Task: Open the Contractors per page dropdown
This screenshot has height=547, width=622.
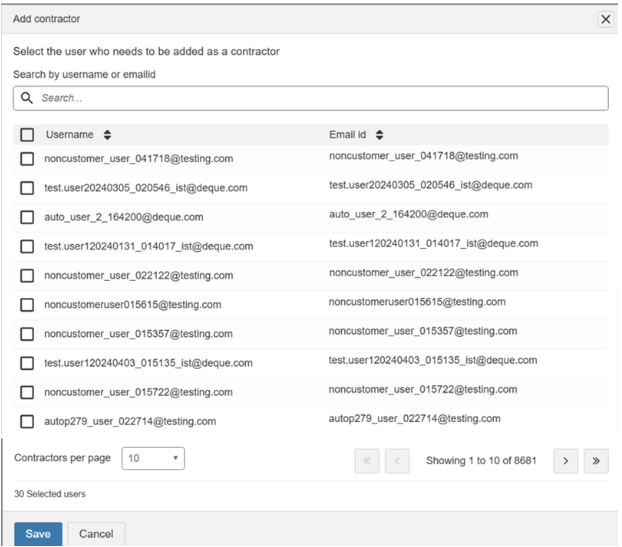Action: [x=153, y=458]
